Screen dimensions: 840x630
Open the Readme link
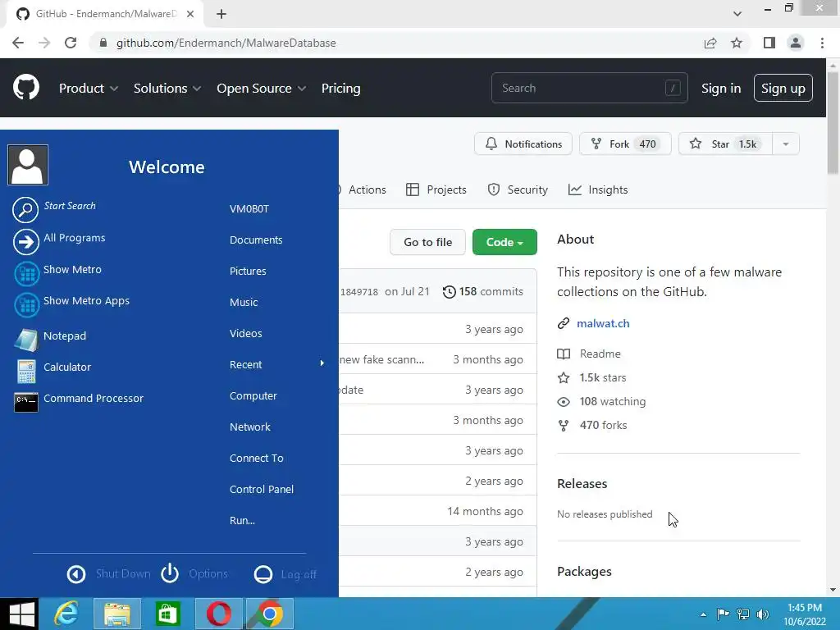pyautogui.click(x=600, y=354)
